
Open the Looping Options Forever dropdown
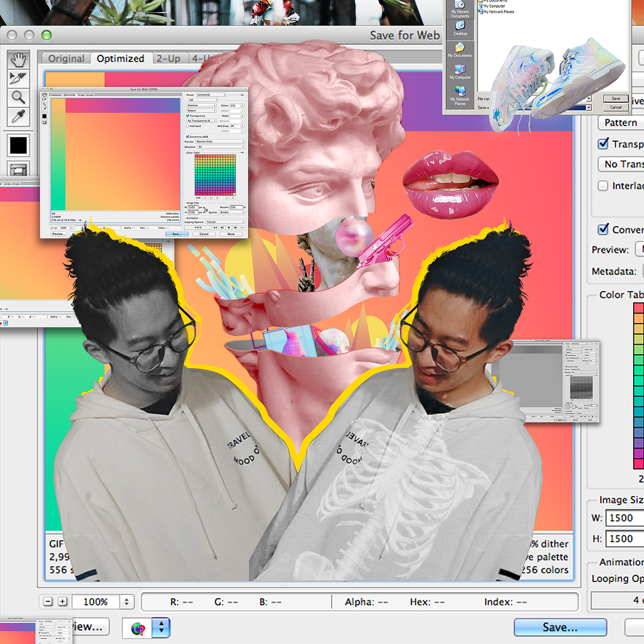tap(225, 222)
